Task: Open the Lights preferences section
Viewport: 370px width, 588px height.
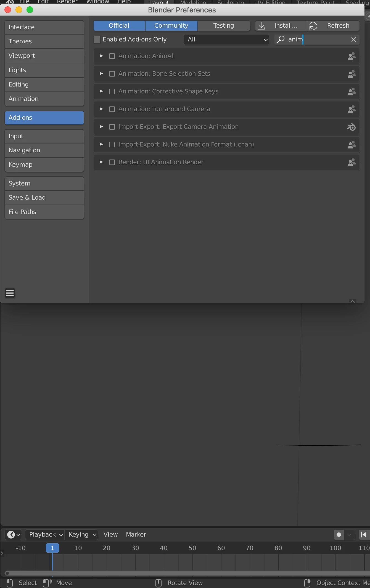Action: [44, 70]
